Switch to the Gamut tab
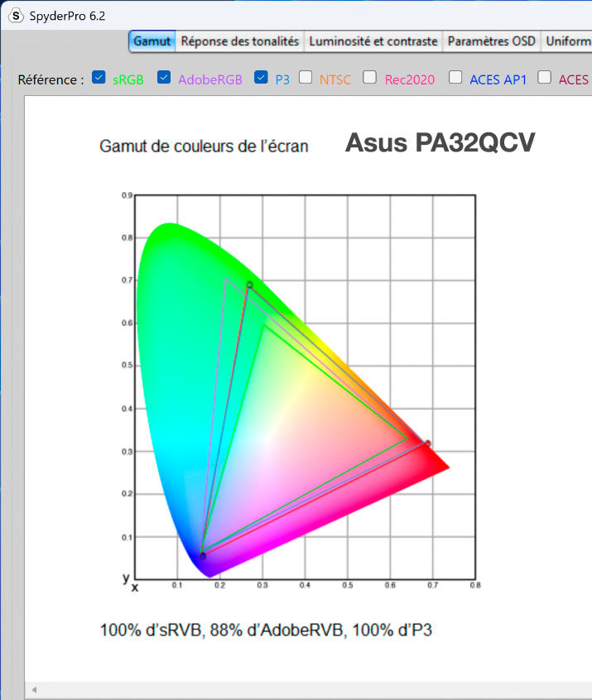This screenshot has width=592, height=700. coord(152,41)
